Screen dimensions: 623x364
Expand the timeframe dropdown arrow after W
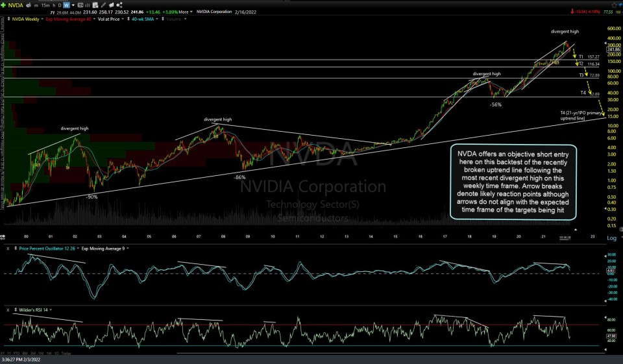(74, 5)
